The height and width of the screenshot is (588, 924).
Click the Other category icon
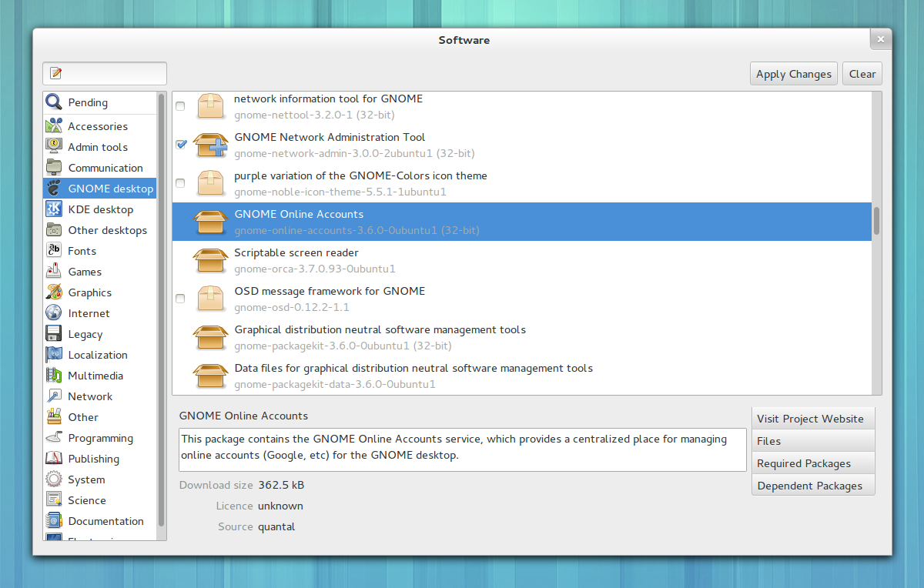[x=54, y=416]
